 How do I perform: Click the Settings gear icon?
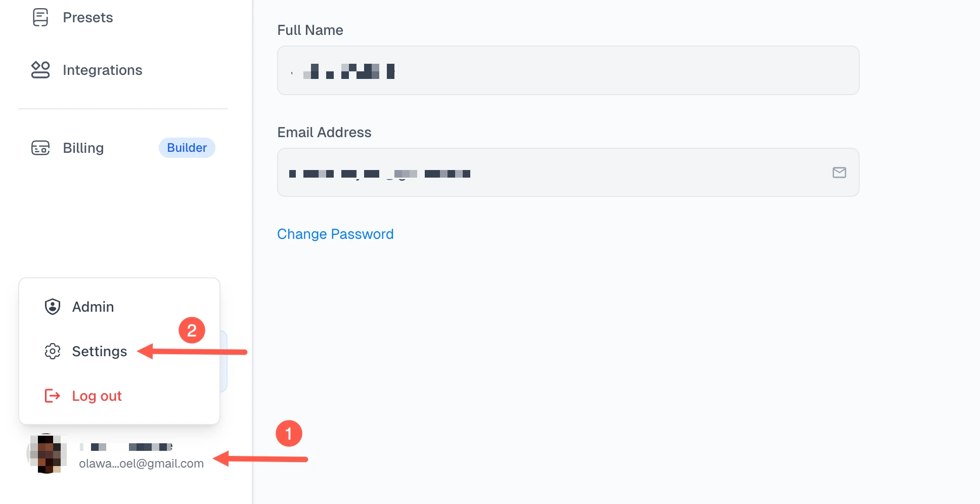(52, 351)
